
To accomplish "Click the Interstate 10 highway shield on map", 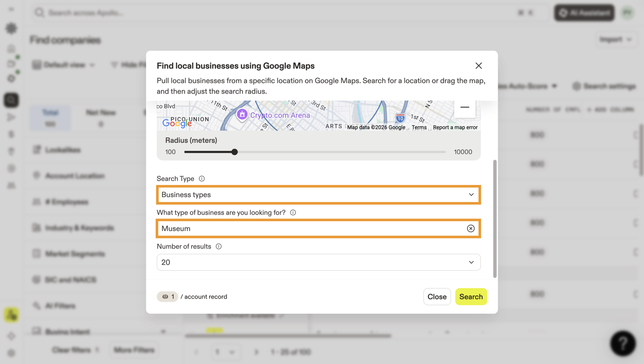I will 400,118.
